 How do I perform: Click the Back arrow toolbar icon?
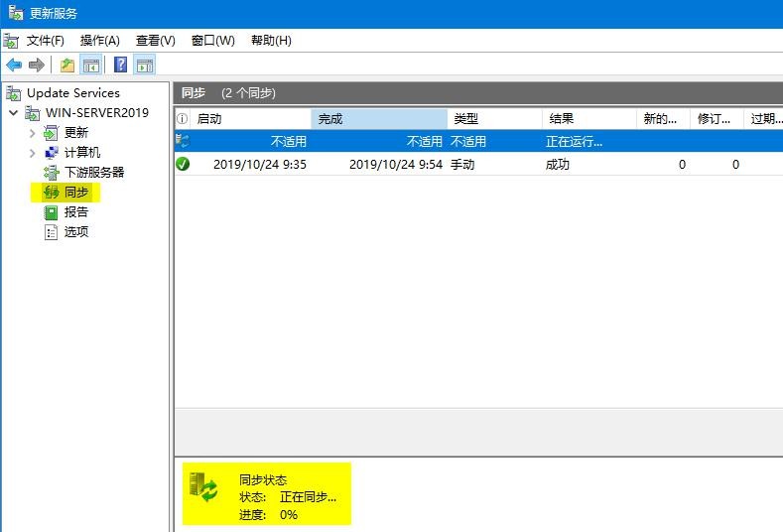tap(14, 66)
